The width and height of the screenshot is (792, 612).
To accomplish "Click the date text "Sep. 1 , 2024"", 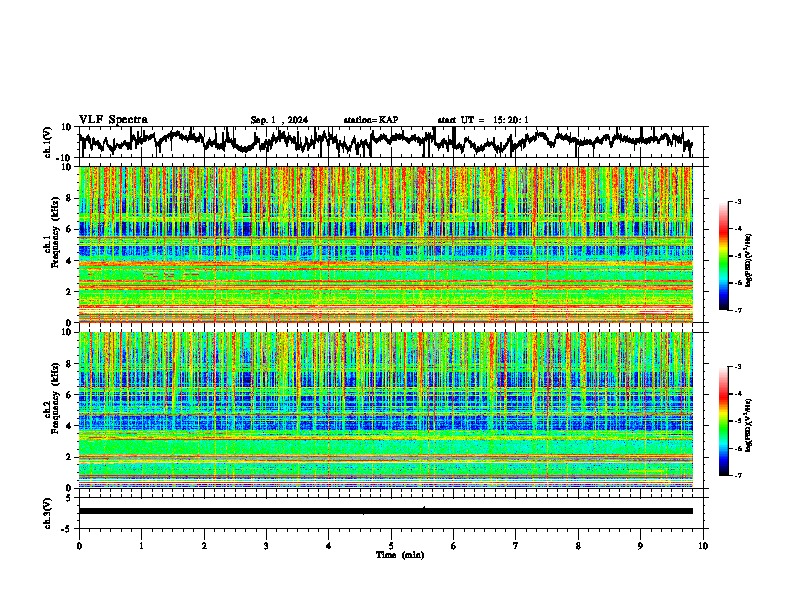I will point(279,120).
